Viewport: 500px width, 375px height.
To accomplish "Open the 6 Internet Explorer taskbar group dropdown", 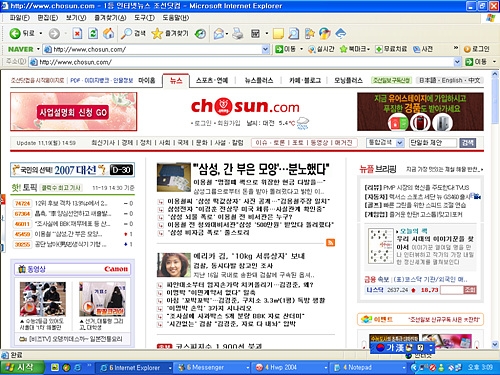I will (x=170, y=368).
